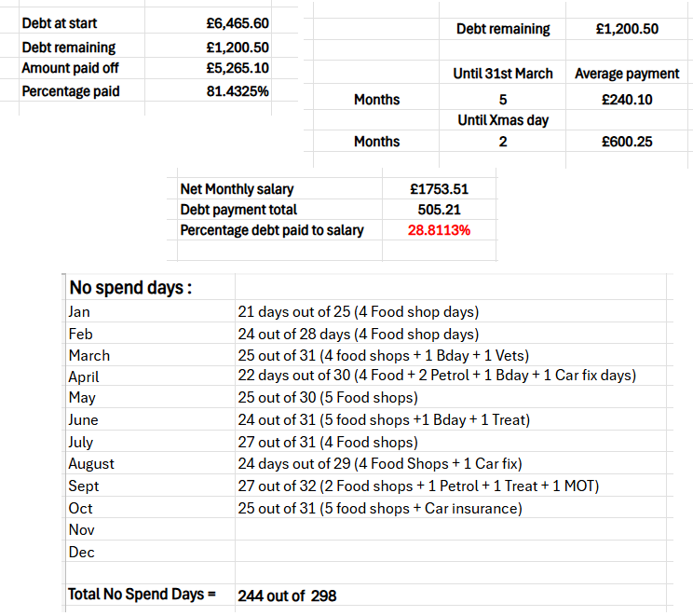The width and height of the screenshot is (693, 616).
Task: Click the empty cell beside Nov
Action: pos(447,529)
